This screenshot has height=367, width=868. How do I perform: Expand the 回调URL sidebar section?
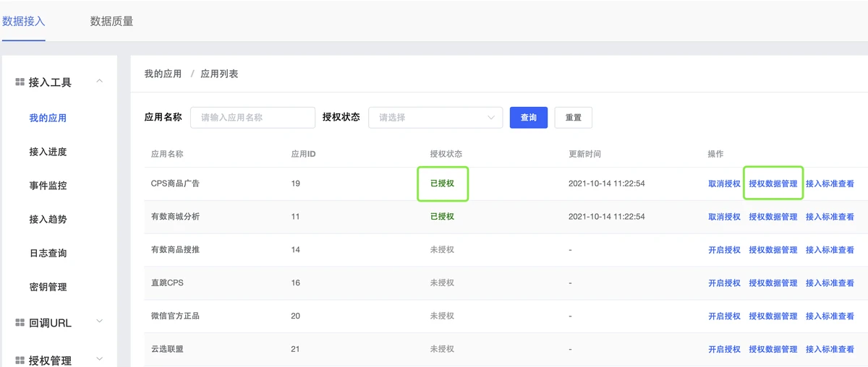coord(100,322)
